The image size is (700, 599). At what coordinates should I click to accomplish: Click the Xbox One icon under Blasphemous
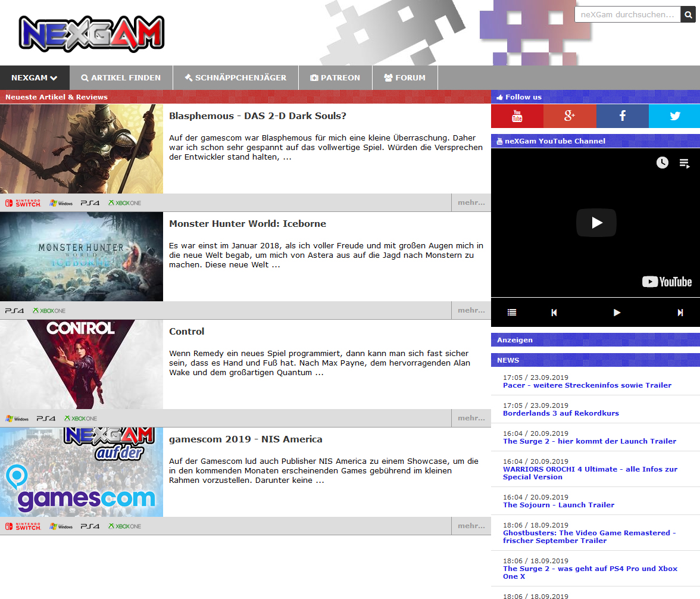tap(124, 203)
